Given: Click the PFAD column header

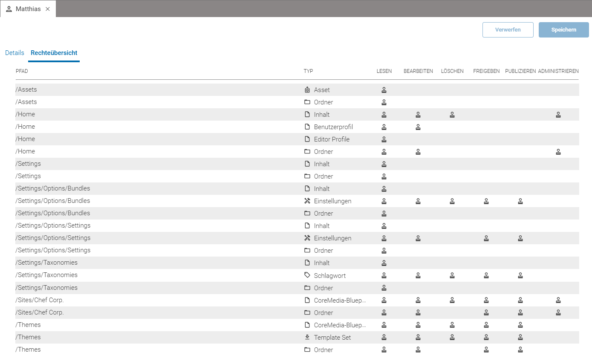Looking at the screenshot, I should (22, 71).
